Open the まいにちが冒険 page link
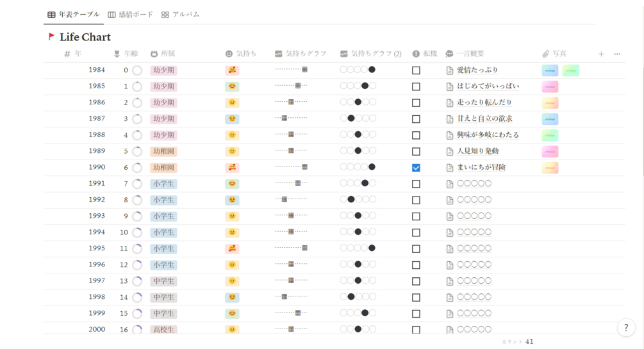 point(481,168)
